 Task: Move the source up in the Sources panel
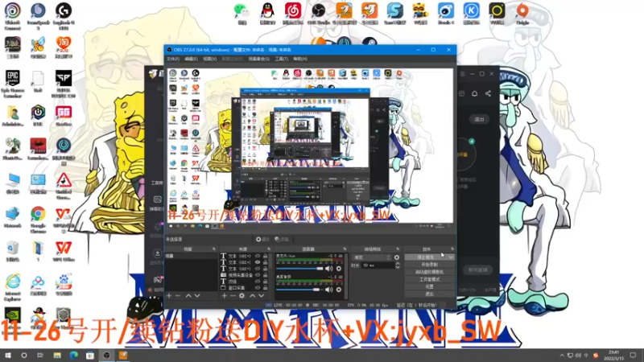(x=252, y=295)
